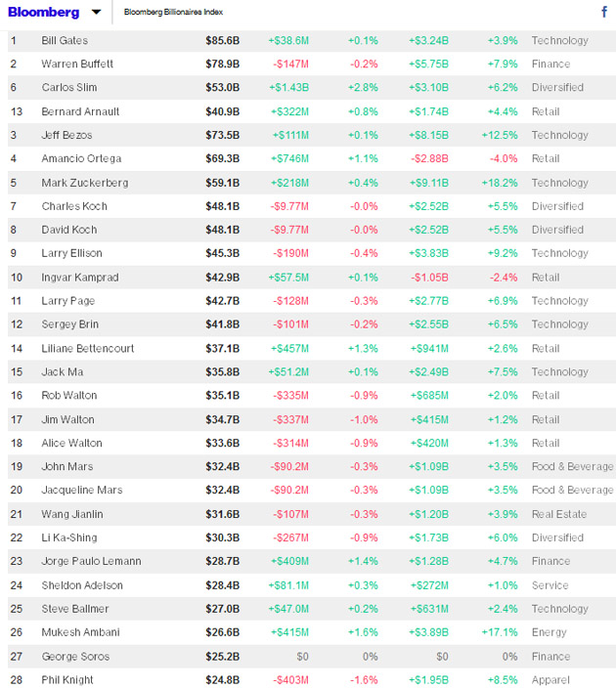Click on George Soros's name
The height and width of the screenshot is (688, 616).
[75, 657]
